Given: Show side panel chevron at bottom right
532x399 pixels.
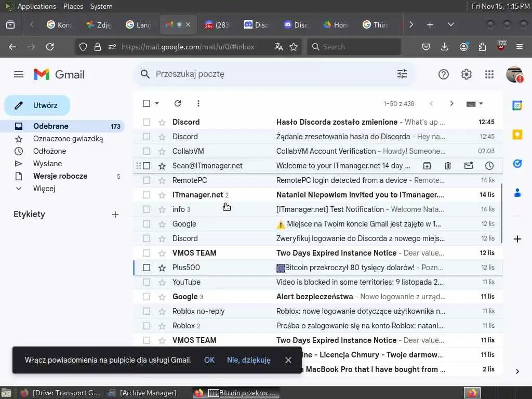Looking at the screenshot, I should pos(517,371).
